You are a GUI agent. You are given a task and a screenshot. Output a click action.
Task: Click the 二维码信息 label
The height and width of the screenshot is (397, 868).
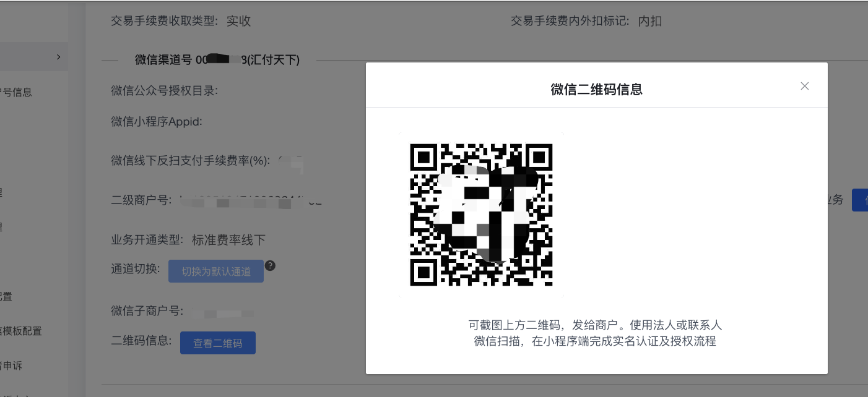pyautogui.click(x=141, y=339)
